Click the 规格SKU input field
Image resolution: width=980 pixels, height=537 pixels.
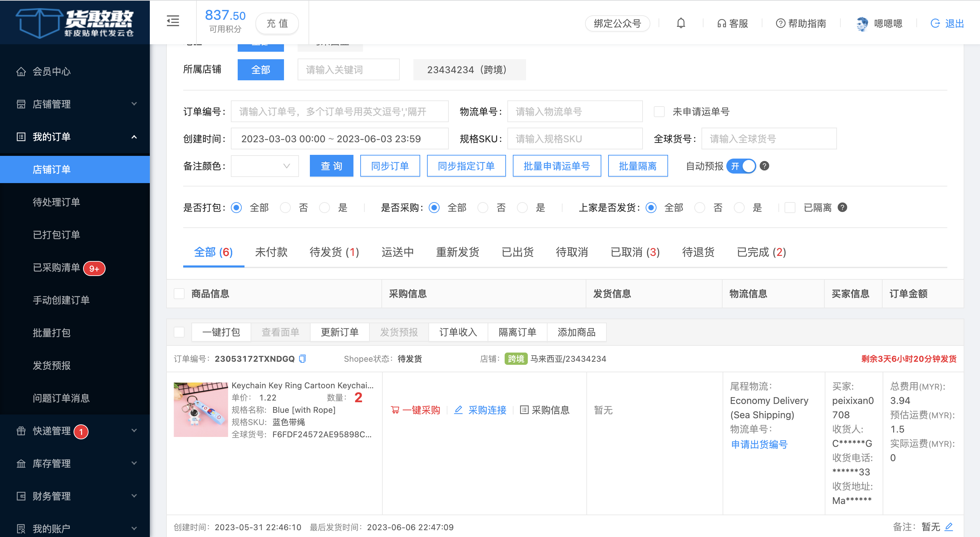click(575, 139)
